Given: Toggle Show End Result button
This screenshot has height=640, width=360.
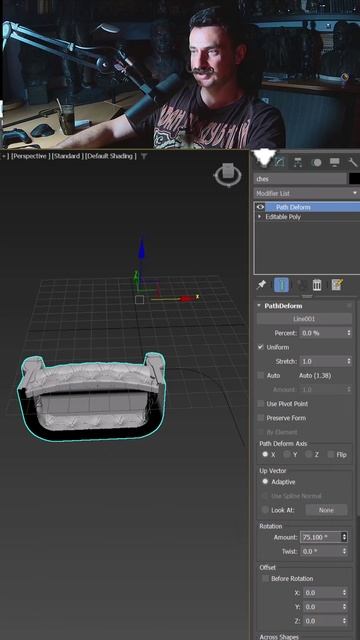Looking at the screenshot, I should pos(281,284).
